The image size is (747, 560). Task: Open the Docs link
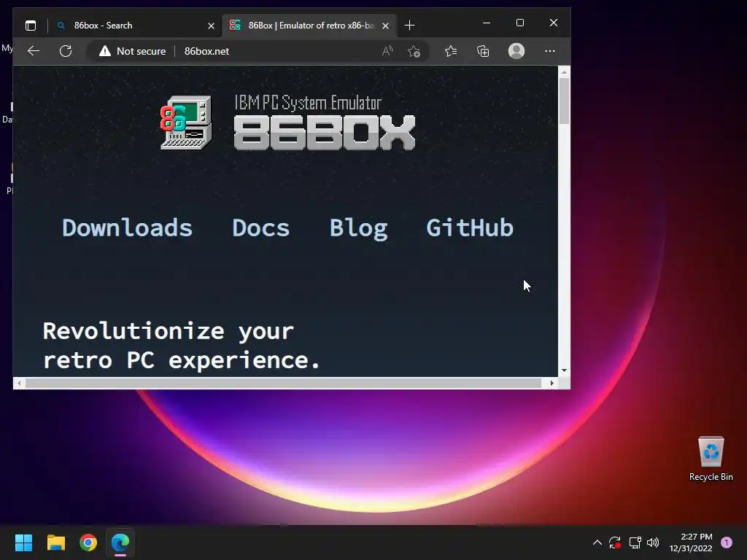pos(260,227)
